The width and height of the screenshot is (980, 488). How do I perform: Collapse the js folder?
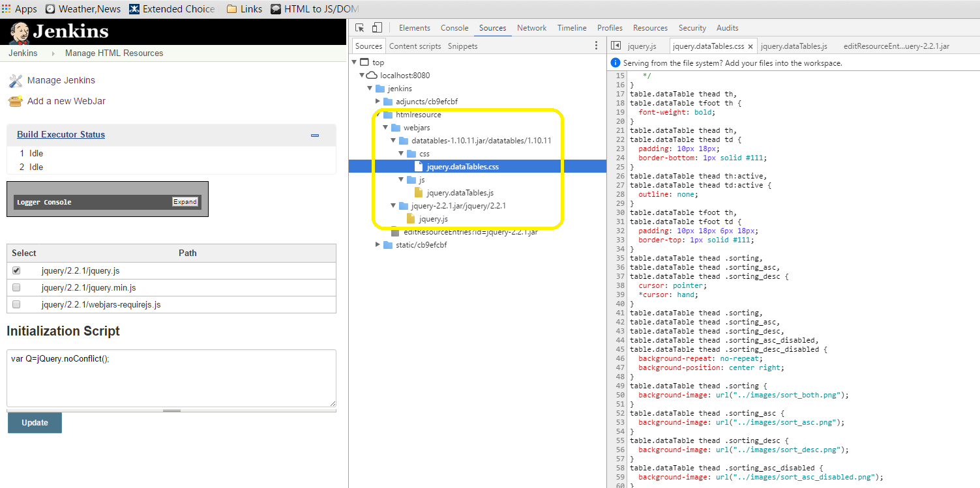coord(401,180)
